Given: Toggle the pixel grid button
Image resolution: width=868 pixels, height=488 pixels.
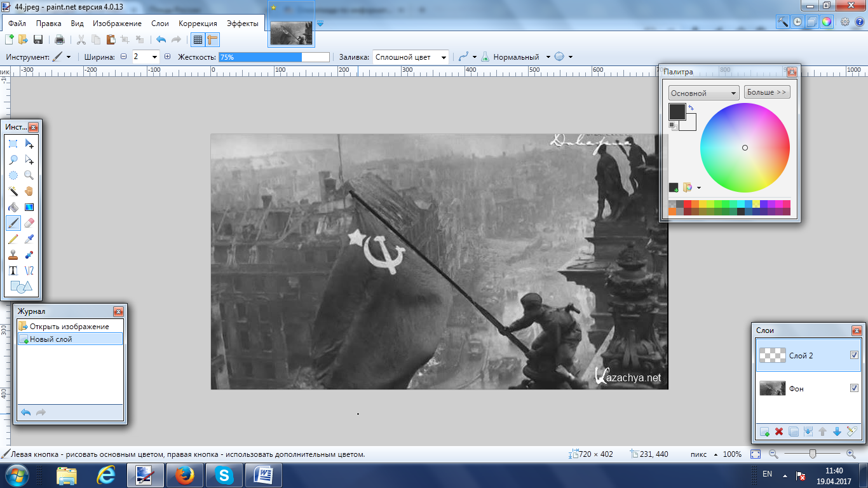Looking at the screenshot, I should [198, 39].
